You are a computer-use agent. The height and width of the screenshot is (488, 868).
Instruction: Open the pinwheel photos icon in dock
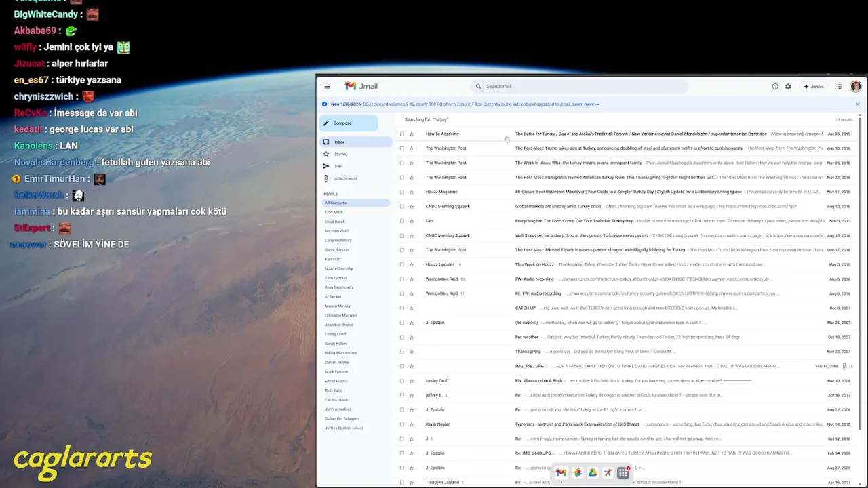577,473
